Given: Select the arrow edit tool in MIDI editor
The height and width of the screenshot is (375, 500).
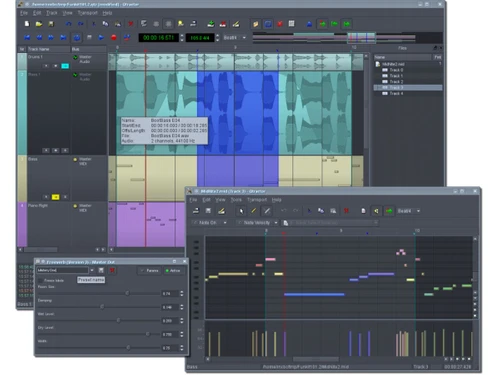Looking at the screenshot, I should (241, 211).
